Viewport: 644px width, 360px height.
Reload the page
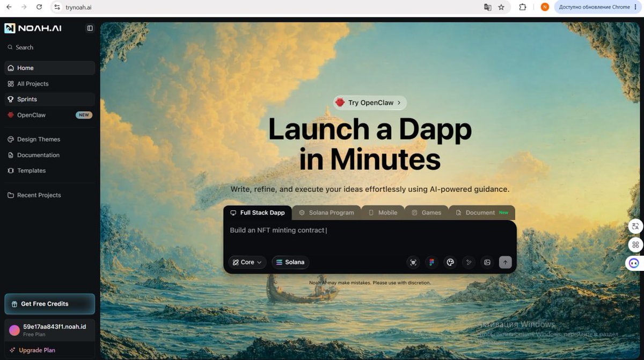tap(39, 7)
